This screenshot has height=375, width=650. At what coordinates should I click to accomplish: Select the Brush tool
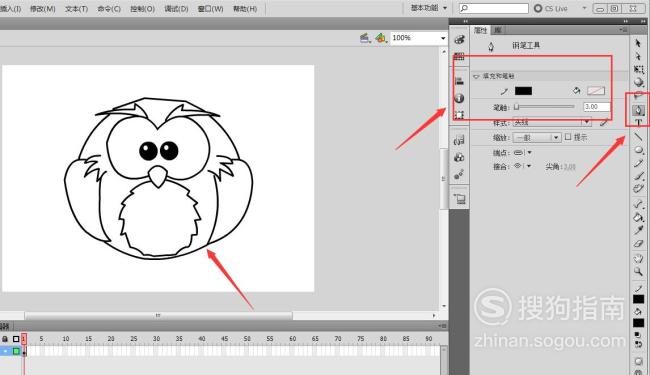pos(638,176)
